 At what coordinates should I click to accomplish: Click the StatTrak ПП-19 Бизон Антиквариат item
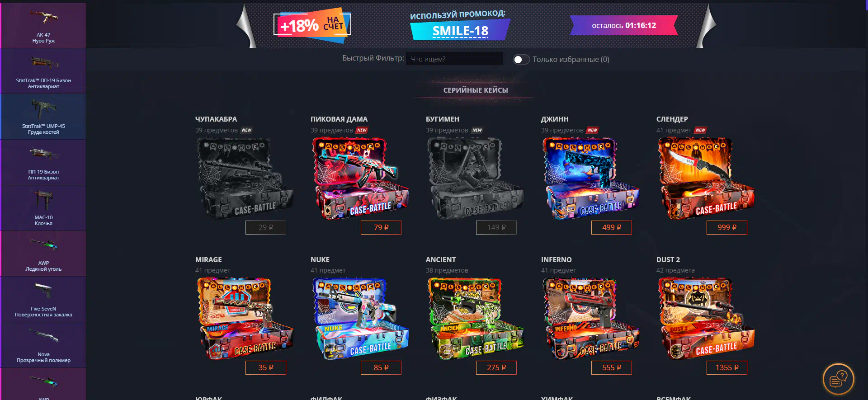pos(43,71)
